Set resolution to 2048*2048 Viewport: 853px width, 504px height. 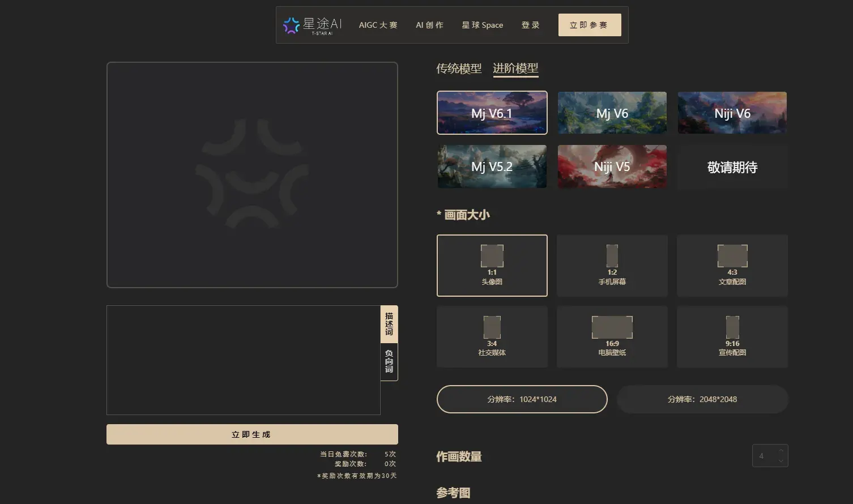tap(702, 399)
